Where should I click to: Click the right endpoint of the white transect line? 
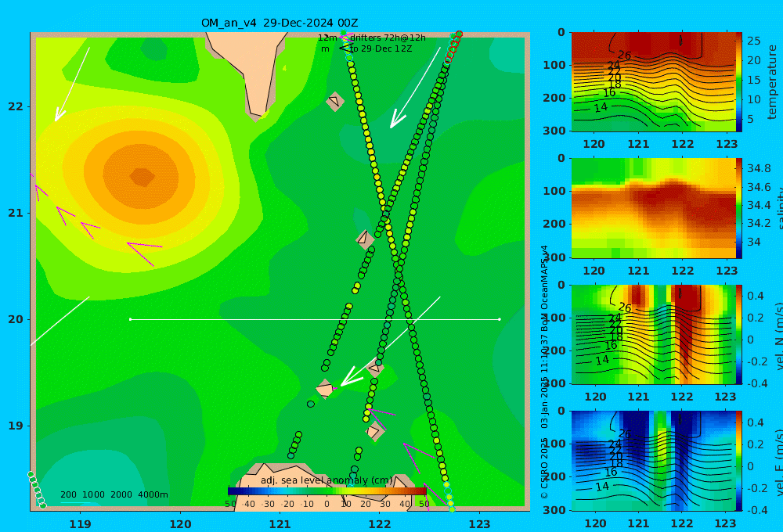[500, 319]
